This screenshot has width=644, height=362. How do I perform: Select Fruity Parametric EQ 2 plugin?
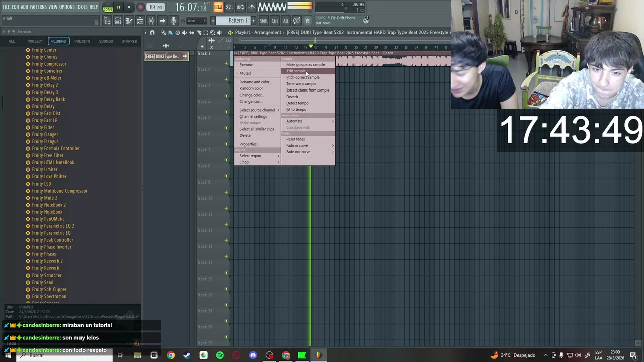(53, 226)
